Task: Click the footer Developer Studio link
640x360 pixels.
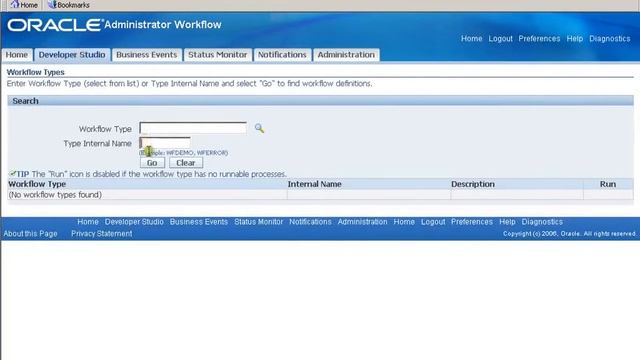Action: [x=134, y=222]
